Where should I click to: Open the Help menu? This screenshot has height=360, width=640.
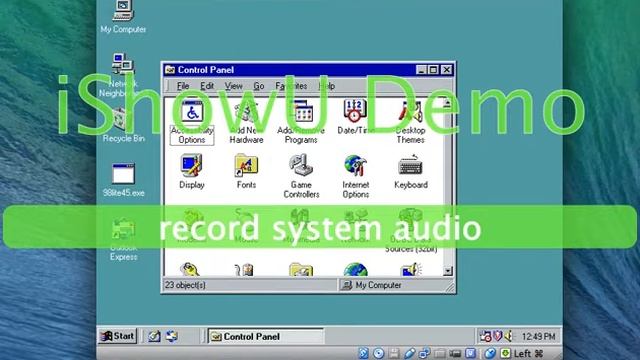pyautogui.click(x=327, y=86)
